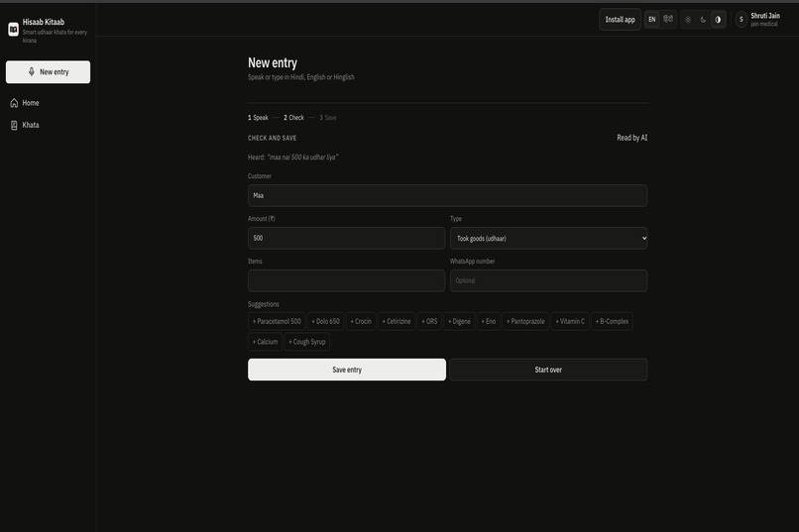The height and width of the screenshot is (532, 799).
Task: Open the Shruti Jain avatar
Action: coord(742,20)
